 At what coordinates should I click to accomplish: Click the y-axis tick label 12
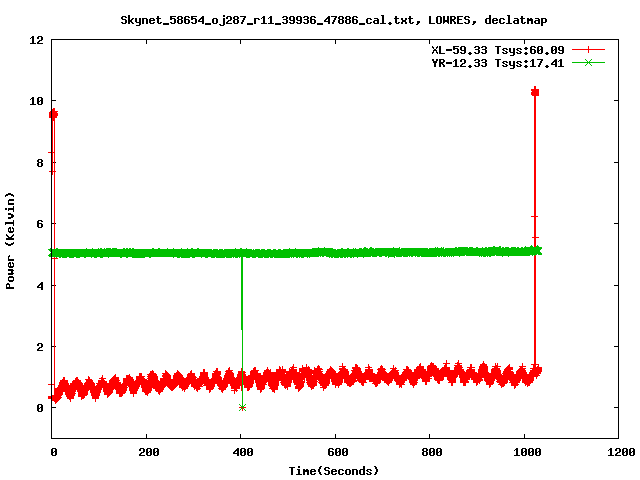(x=36, y=40)
